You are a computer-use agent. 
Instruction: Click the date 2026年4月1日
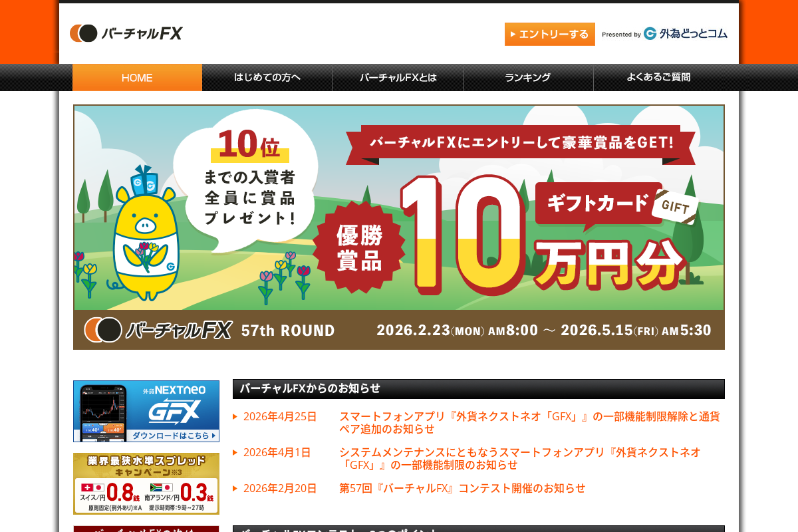pos(277,452)
